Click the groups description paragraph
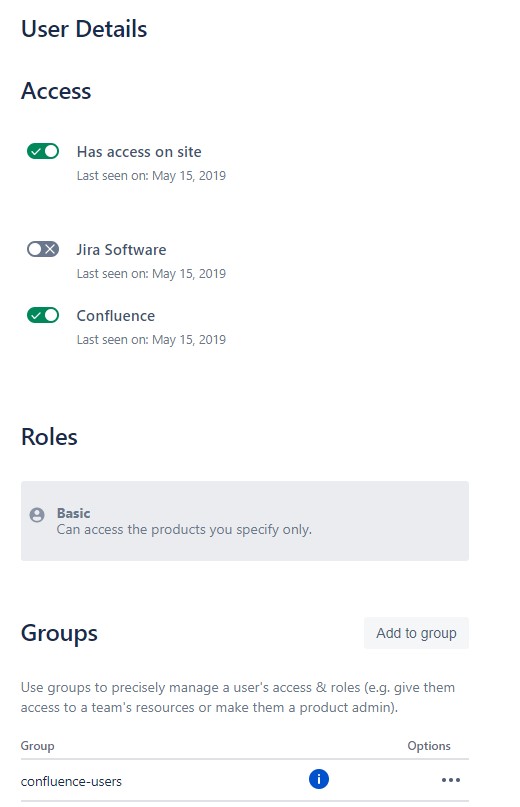This screenshot has width=520, height=807. click(238, 697)
